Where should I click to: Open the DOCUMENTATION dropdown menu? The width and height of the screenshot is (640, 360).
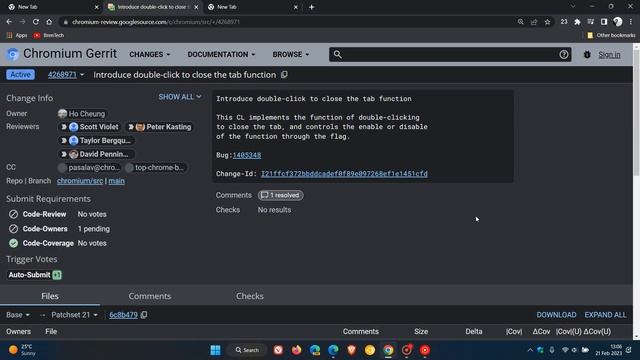[221, 54]
